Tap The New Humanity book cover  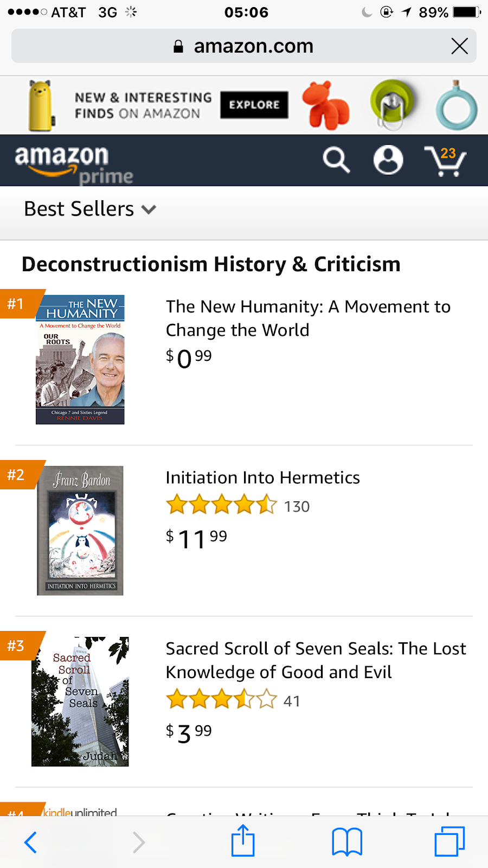click(x=80, y=359)
